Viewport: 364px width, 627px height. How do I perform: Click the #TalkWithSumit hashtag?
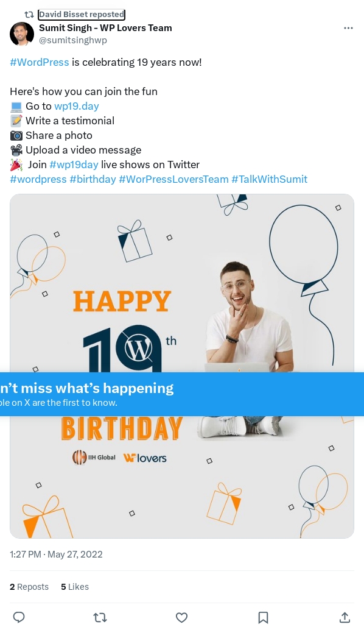pos(270,179)
